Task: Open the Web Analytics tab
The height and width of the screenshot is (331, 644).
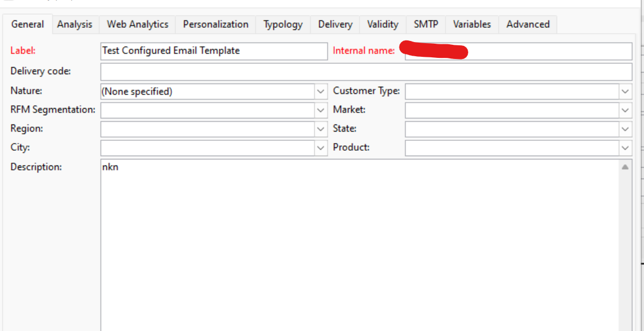Action: tap(138, 25)
